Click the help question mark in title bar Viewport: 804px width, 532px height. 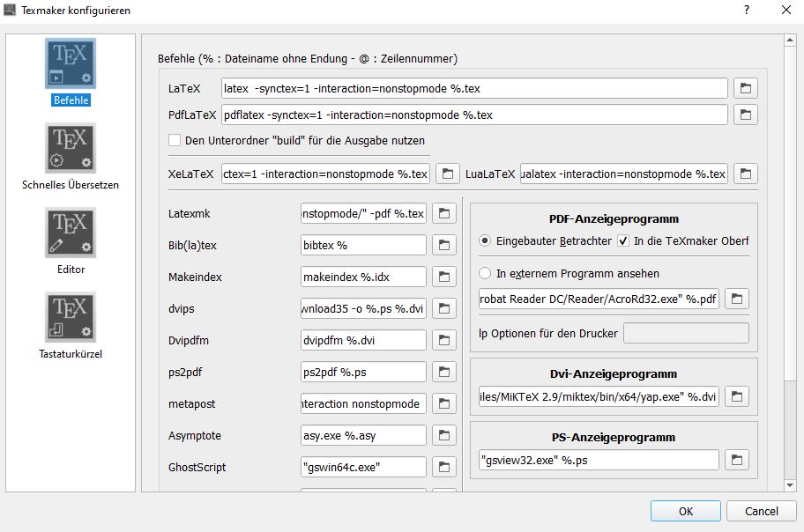click(747, 11)
